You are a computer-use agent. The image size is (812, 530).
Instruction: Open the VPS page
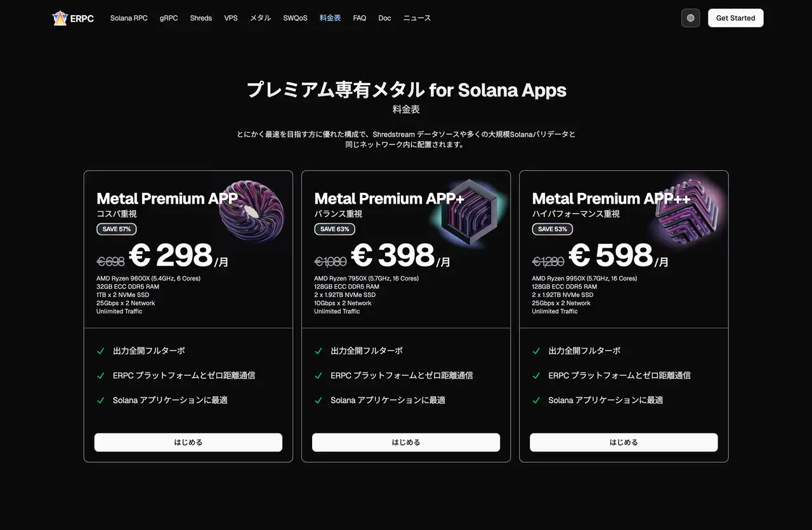pyautogui.click(x=230, y=18)
